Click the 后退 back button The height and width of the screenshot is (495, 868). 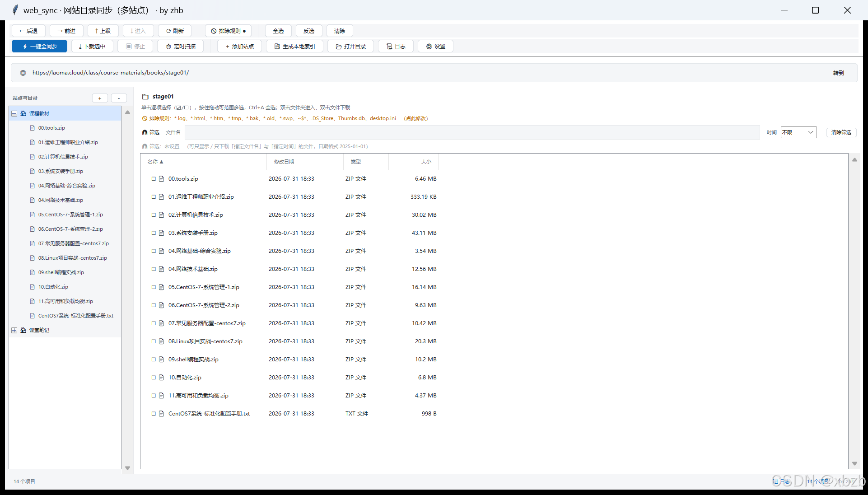click(28, 31)
